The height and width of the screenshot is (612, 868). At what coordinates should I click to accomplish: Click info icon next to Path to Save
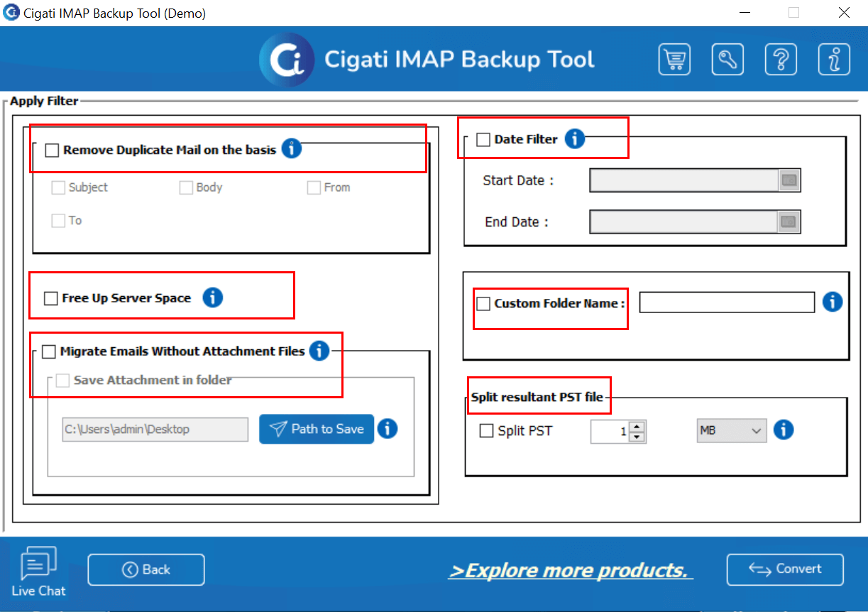pos(388,429)
